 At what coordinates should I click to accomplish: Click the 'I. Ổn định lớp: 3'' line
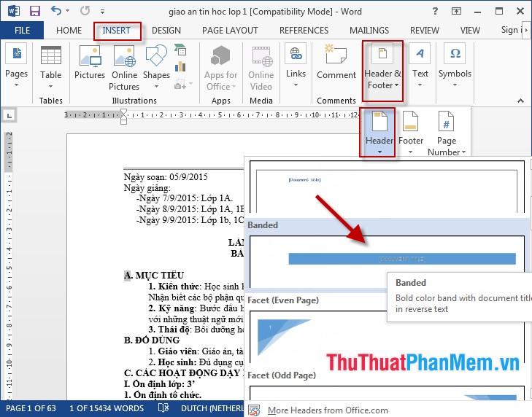(159, 383)
